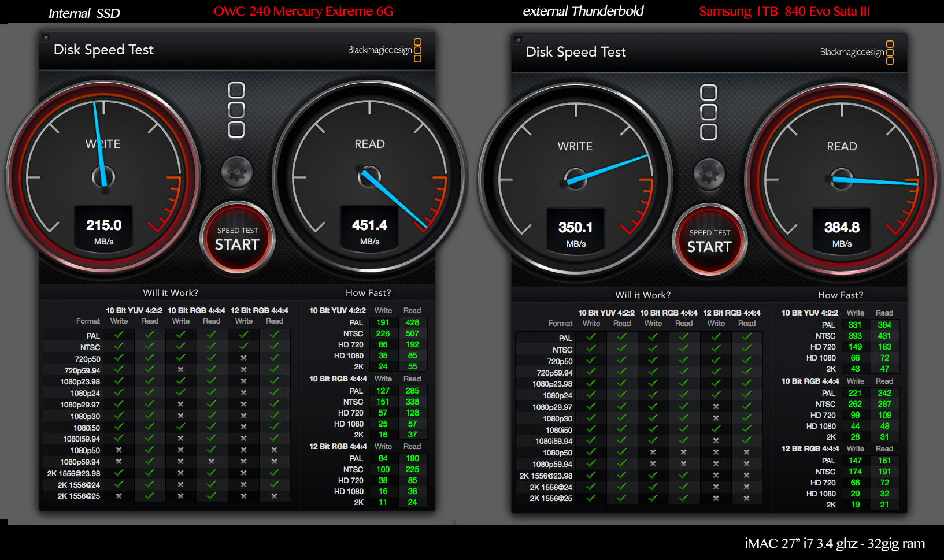Click the 226 NTSC write value
The image size is (944, 560).
point(383,333)
